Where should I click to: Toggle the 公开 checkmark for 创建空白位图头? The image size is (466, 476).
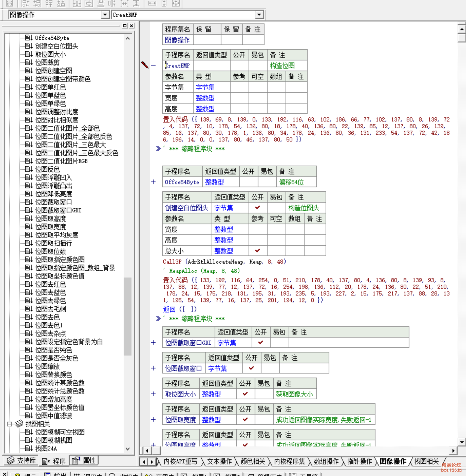tap(257, 207)
